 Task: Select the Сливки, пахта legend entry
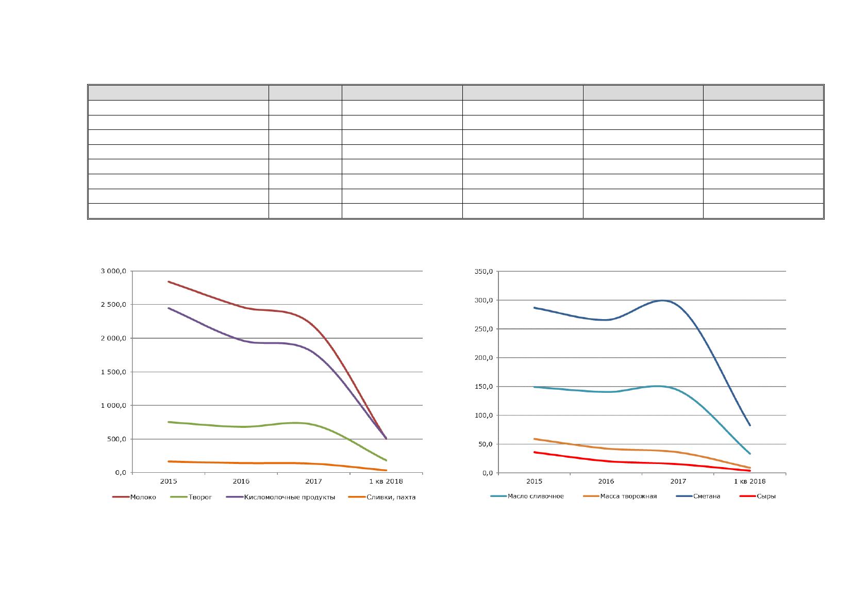[x=382, y=497]
